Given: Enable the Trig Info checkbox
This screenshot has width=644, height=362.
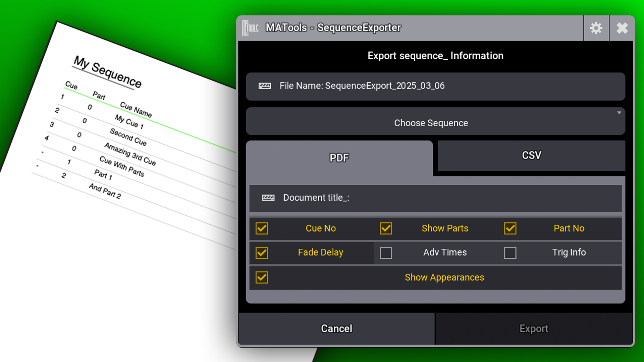Looking at the screenshot, I should [x=510, y=253].
